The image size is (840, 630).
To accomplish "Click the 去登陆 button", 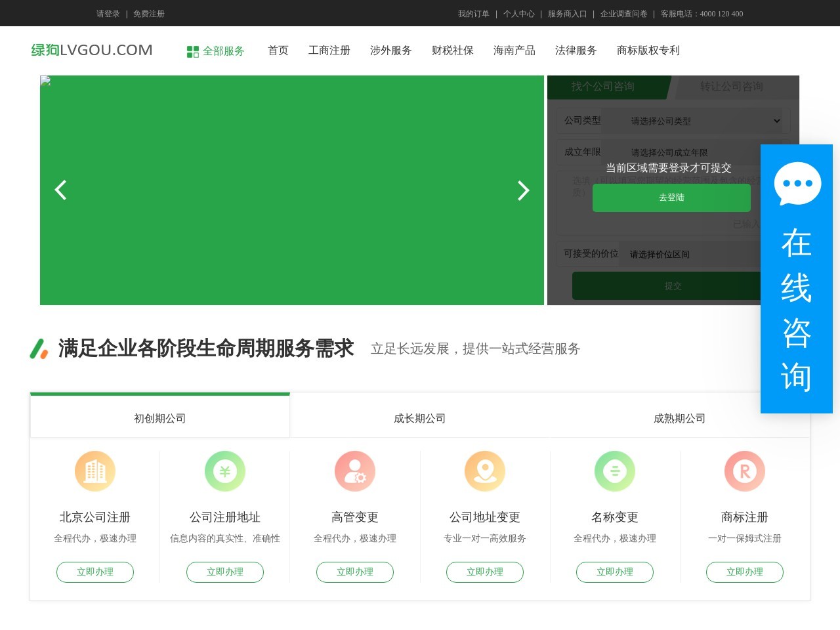I will click(x=671, y=198).
